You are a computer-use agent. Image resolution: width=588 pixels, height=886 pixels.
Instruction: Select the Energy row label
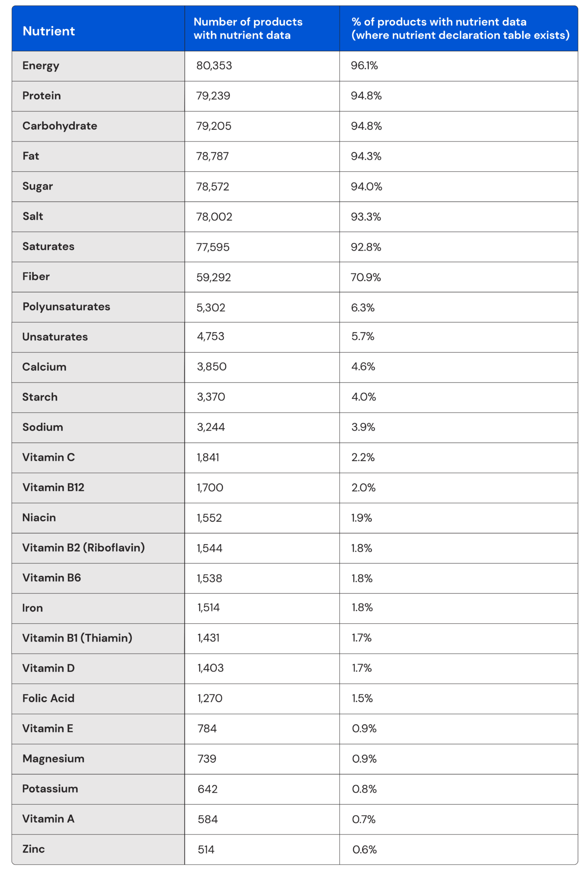[41, 66]
